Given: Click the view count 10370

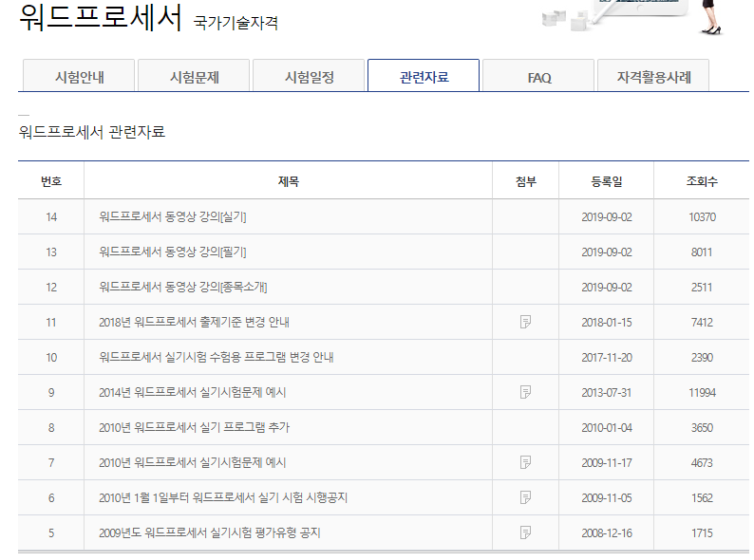Looking at the screenshot, I should coord(702,217).
